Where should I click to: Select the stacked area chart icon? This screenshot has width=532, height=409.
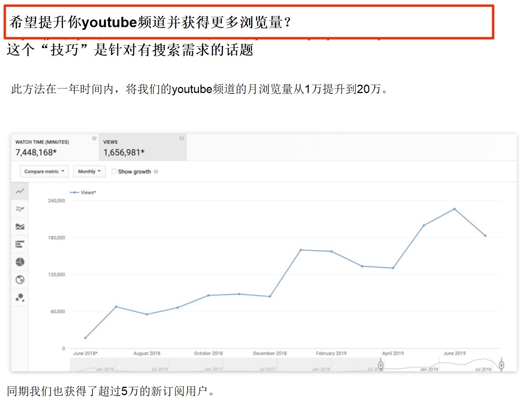[x=20, y=226]
